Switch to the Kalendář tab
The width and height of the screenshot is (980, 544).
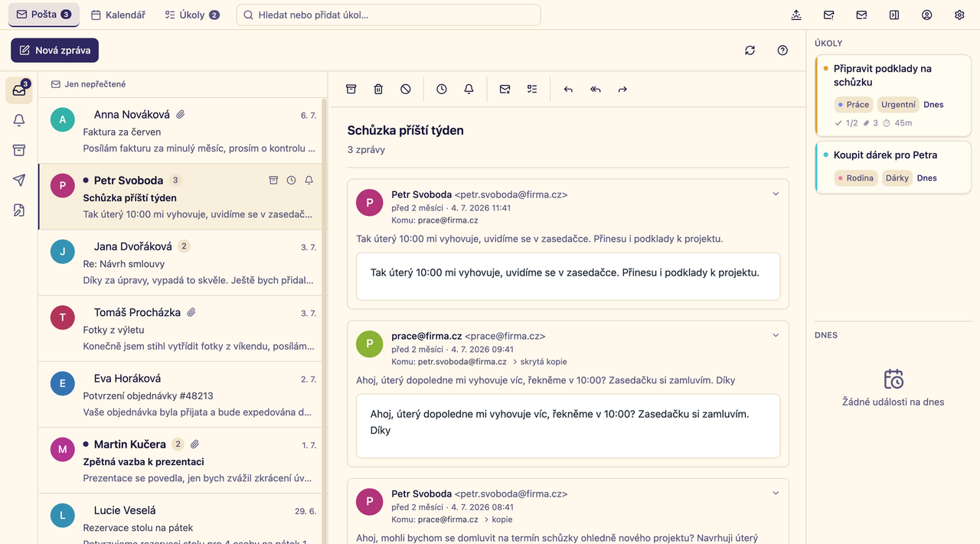118,15
